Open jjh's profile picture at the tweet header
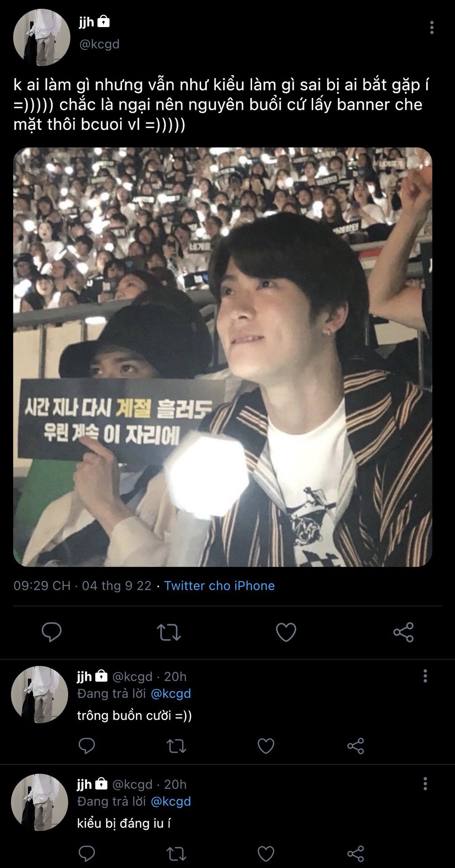The image size is (455, 868). (x=42, y=37)
